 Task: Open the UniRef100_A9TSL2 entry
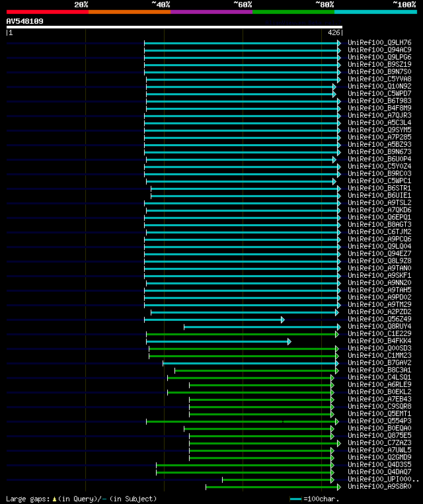[379, 202]
